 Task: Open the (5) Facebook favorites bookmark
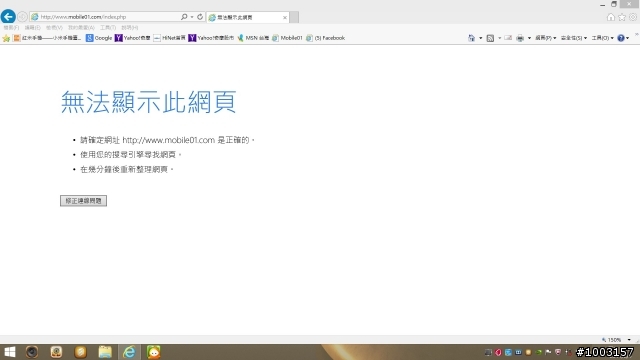click(x=325, y=38)
